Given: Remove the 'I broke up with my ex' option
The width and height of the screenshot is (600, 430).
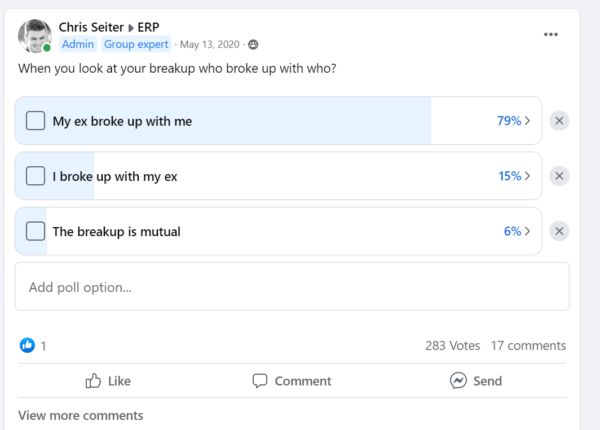Looking at the screenshot, I should click(559, 176).
